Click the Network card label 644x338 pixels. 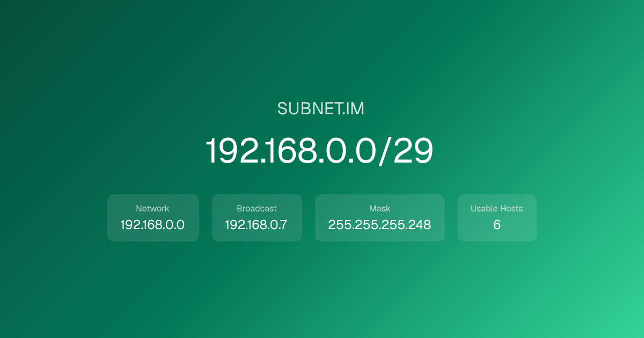pos(152,208)
